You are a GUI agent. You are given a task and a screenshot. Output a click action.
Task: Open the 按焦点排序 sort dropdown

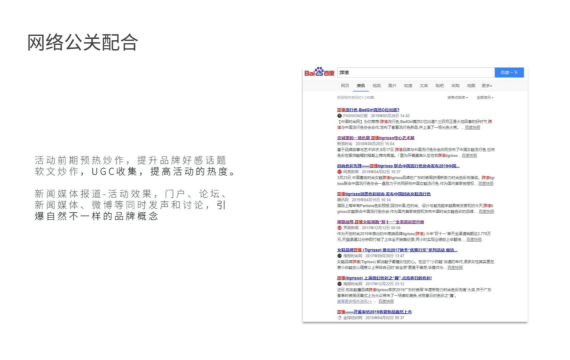point(457,97)
